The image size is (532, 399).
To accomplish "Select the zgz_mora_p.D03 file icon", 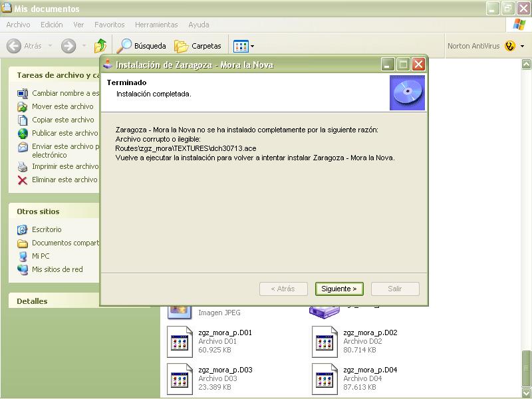I will (179, 379).
